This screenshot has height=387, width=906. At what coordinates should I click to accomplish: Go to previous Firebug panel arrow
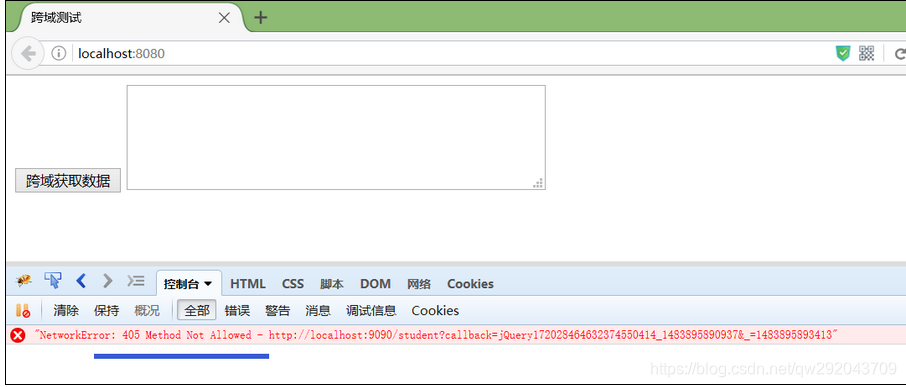coord(81,281)
